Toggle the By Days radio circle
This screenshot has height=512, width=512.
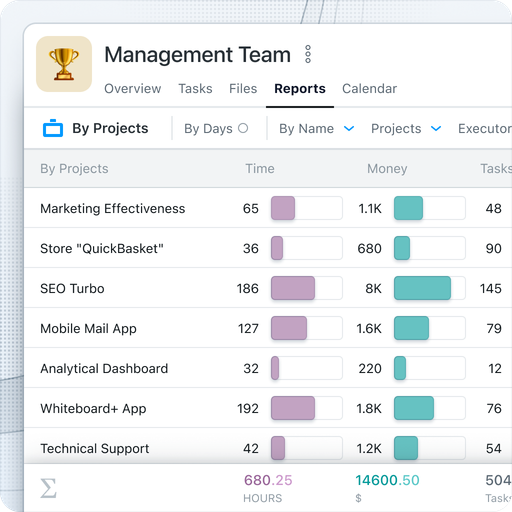click(x=243, y=128)
